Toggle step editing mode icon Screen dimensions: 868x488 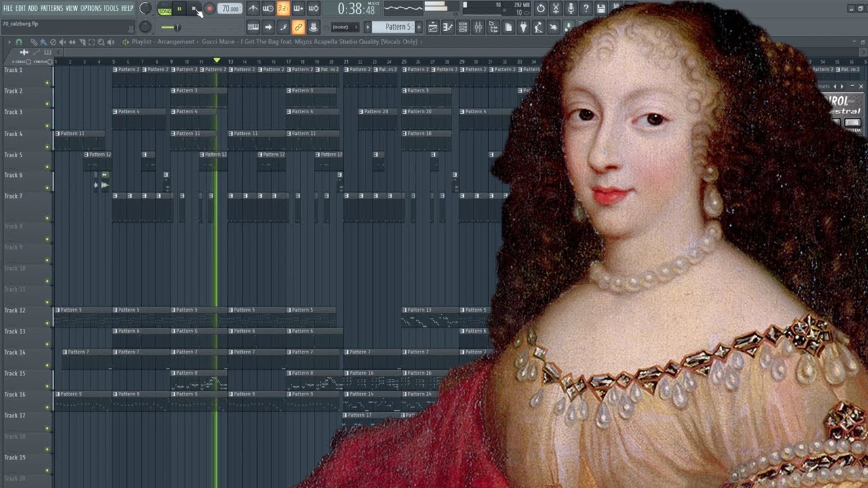(x=283, y=27)
